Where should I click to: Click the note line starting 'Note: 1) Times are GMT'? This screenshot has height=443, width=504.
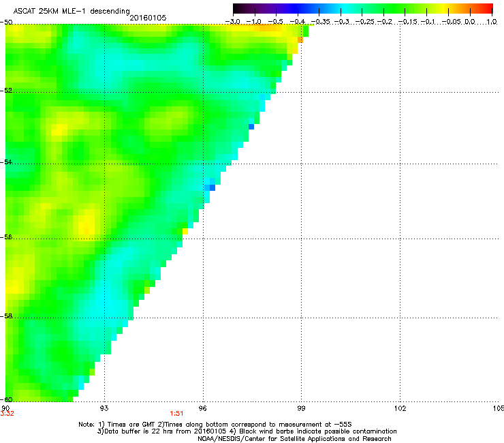215,425
